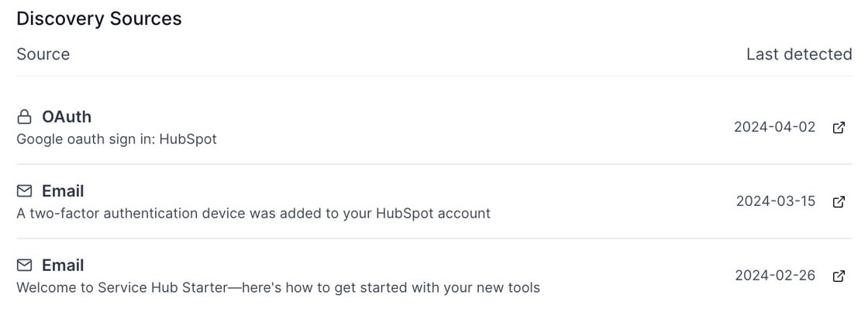The height and width of the screenshot is (319, 868).
Task: Click the first Email source title
Action: (x=63, y=191)
